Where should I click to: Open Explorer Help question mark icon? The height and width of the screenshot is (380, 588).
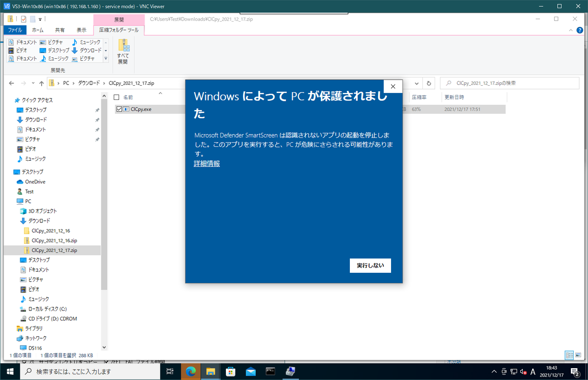pos(580,30)
